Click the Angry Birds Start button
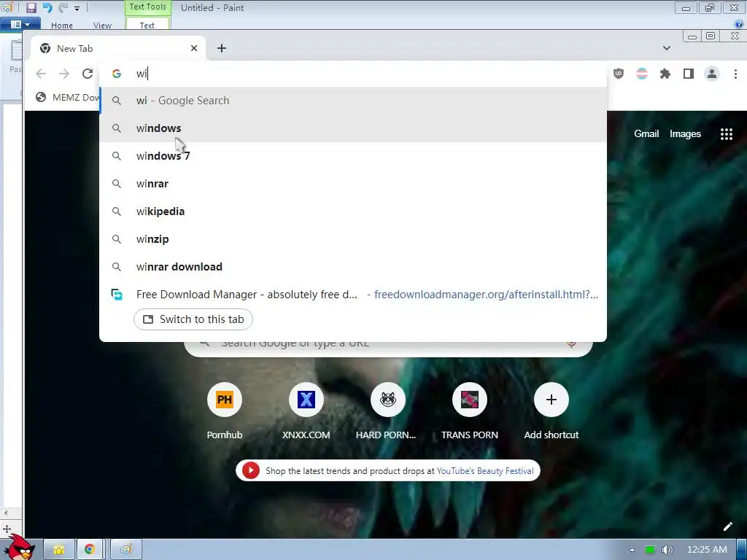 pyautogui.click(x=20, y=548)
